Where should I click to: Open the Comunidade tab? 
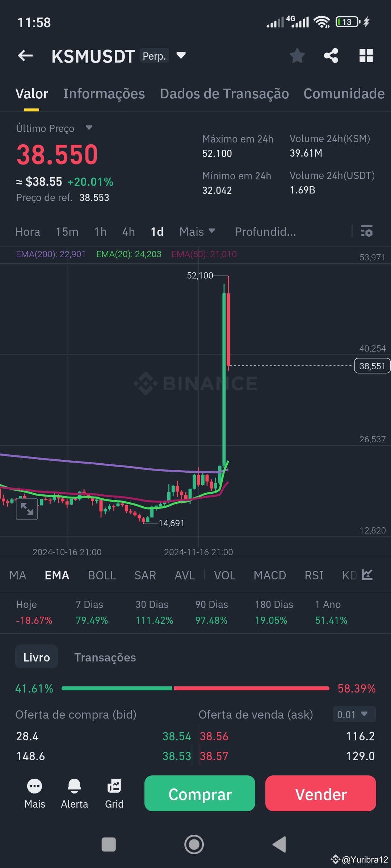pyautogui.click(x=344, y=94)
